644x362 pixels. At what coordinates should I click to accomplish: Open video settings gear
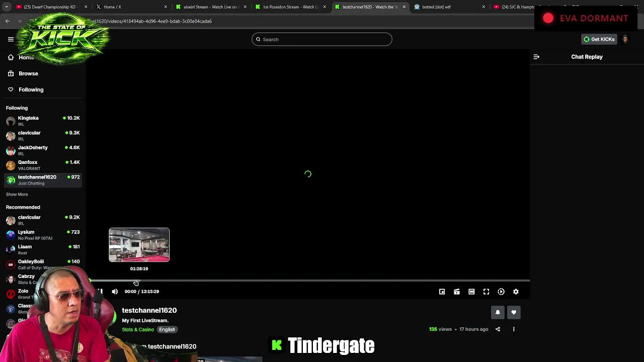point(516,292)
